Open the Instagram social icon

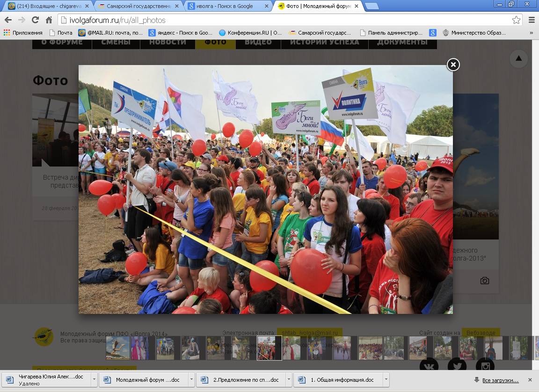click(485, 364)
